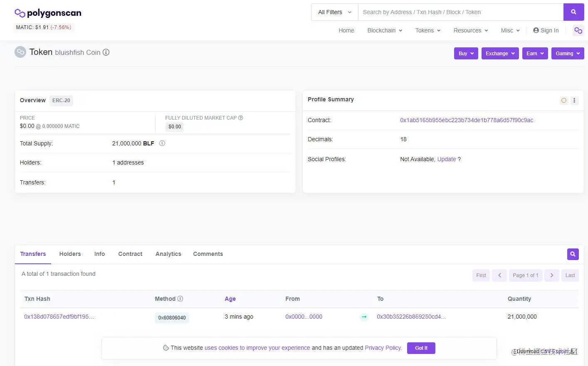Click the green arrow icon in transaction row
This screenshot has height=366, width=588.
(x=364, y=317)
